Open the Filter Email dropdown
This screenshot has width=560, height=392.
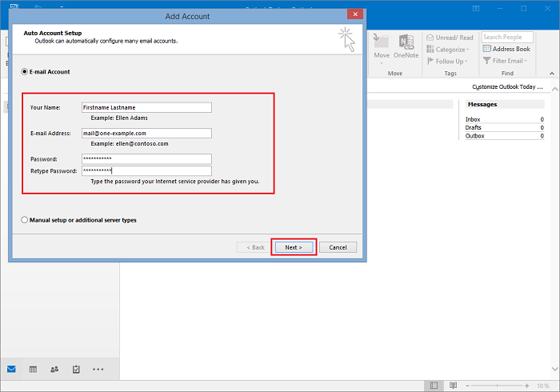pos(505,61)
